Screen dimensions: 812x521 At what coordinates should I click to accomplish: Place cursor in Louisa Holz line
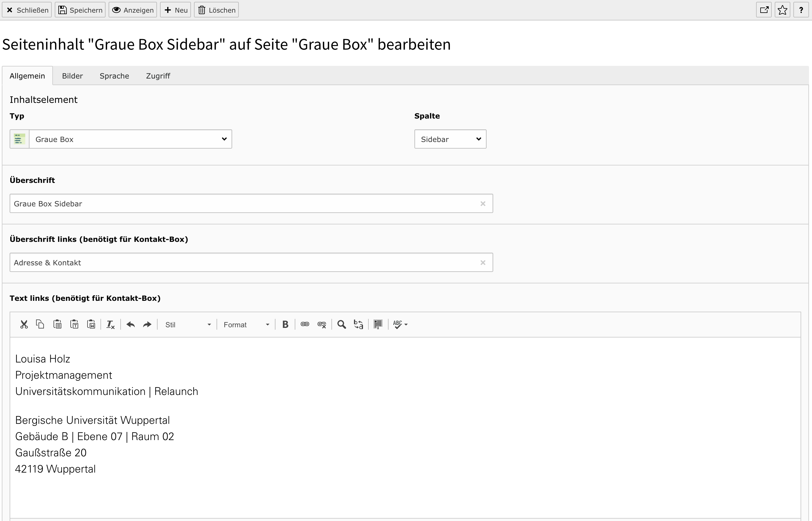tap(43, 359)
